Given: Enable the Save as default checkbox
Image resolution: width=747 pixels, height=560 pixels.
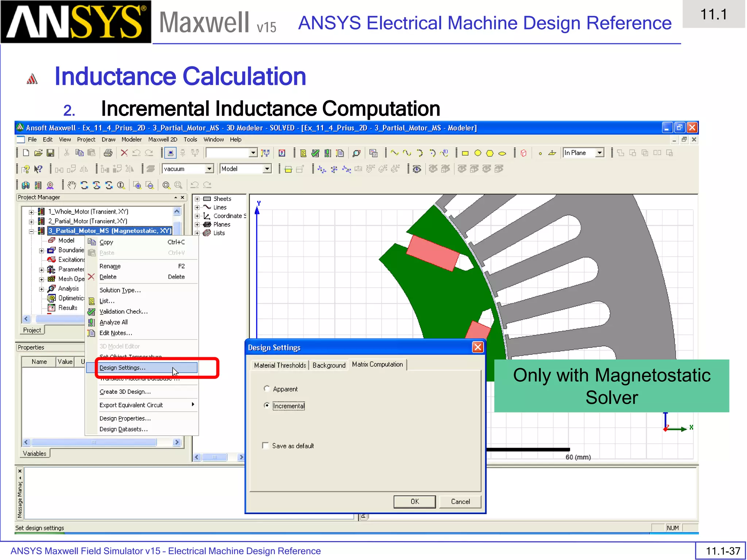Looking at the screenshot, I should click(x=266, y=446).
